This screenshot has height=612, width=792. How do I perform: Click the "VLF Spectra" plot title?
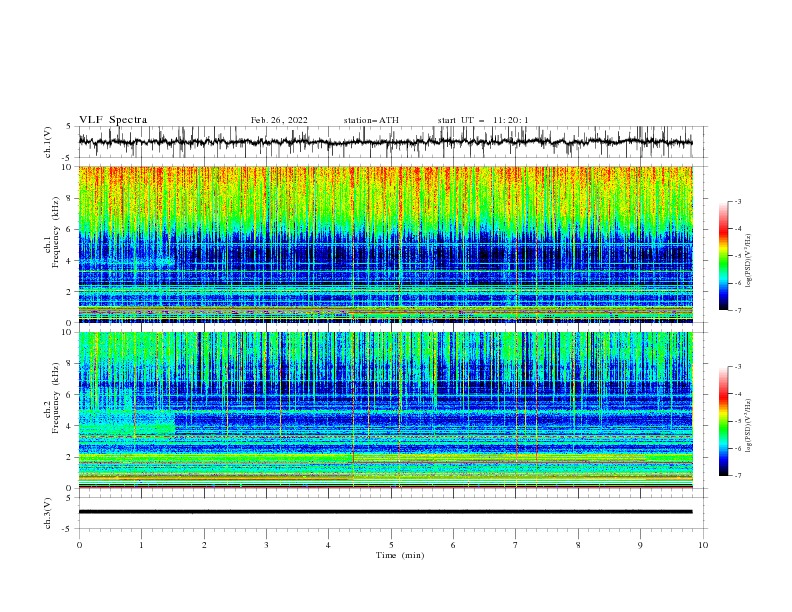(x=113, y=120)
